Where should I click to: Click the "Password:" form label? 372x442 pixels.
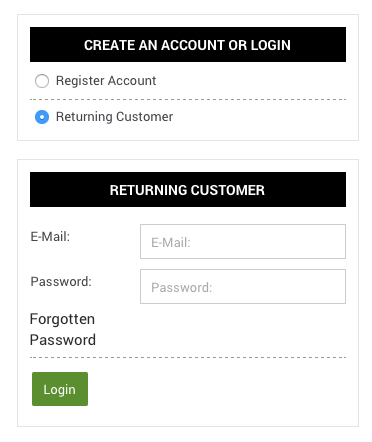point(61,282)
